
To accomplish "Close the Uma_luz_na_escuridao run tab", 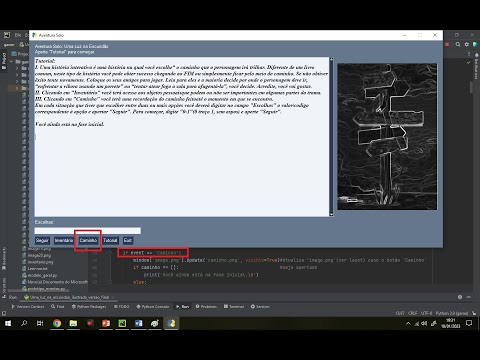I will 112,297.
